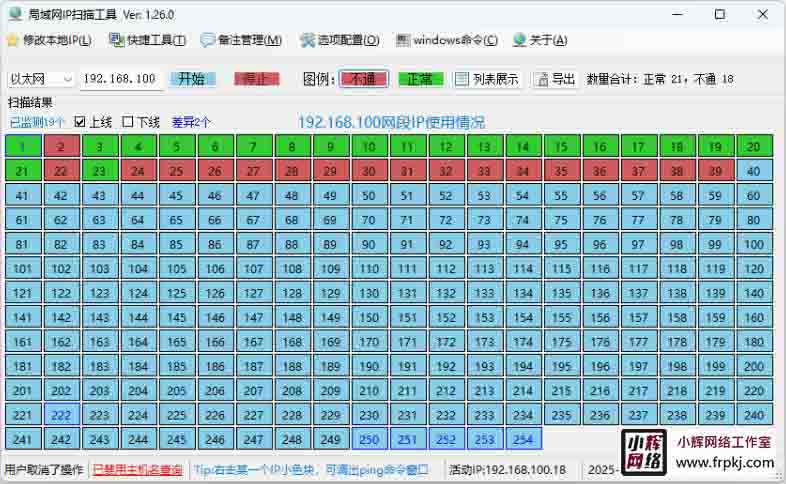Expand the 以太网 adapter dropdown

[67, 79]
